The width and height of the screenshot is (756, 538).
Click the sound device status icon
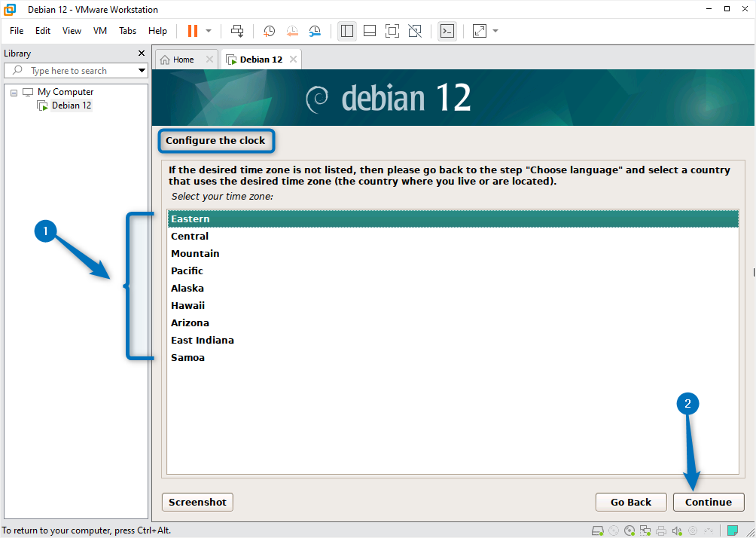click(x=677, y=530)
